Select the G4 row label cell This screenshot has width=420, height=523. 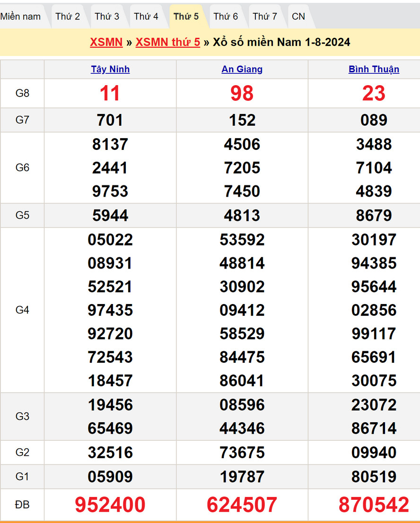[x=22, y=310]
